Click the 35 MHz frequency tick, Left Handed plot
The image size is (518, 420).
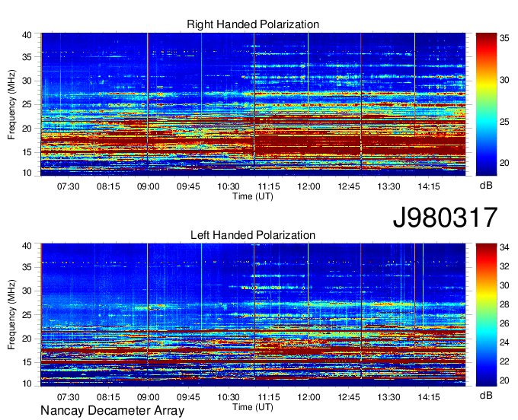coord(27,267)
